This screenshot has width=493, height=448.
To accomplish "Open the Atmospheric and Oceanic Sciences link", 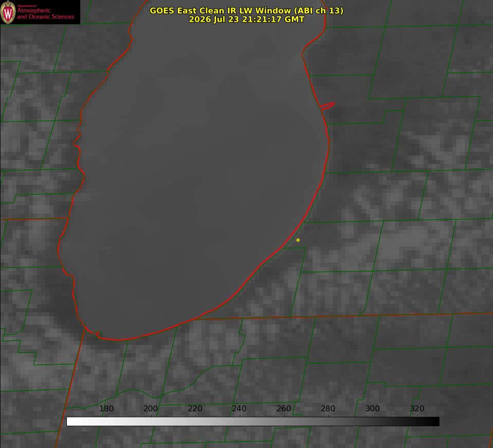I will (x=45, y=13).
